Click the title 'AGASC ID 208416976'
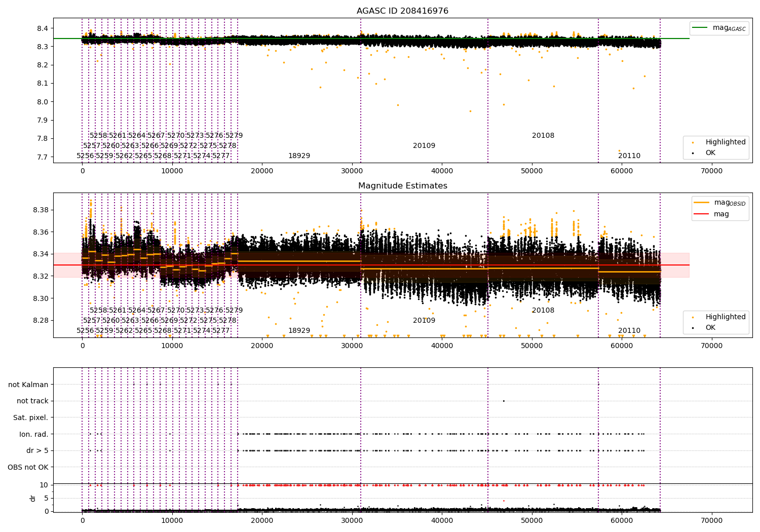 pyautogui.click(x=402, y=11)
